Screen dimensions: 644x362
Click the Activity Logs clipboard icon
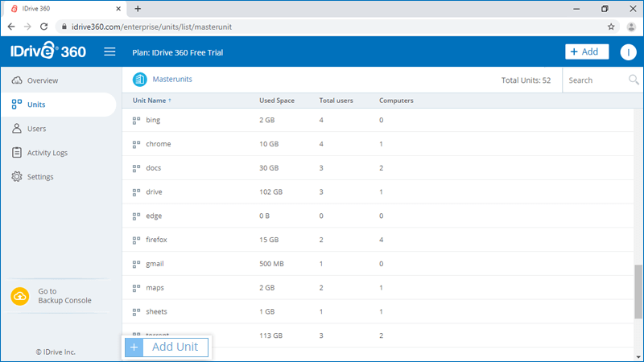17,152
